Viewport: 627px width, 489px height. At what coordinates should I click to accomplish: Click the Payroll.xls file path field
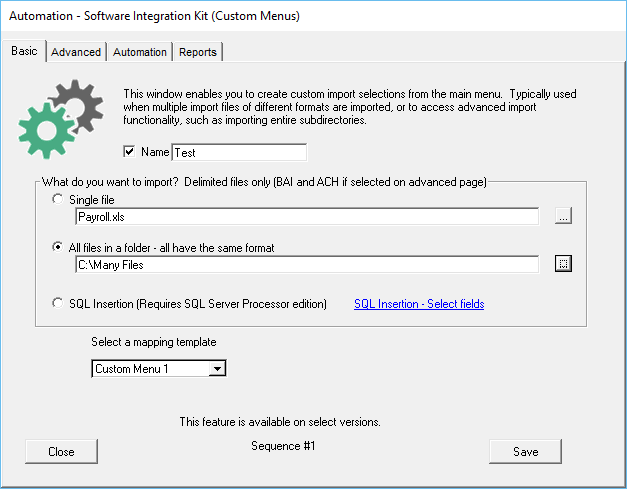[306, 216]
